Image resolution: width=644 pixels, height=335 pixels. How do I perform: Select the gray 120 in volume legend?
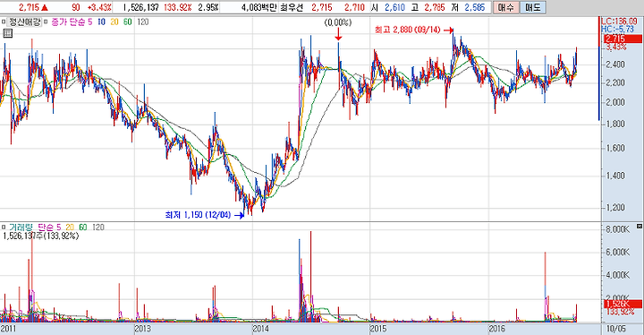pyautogui.click(x=98, y=228)
